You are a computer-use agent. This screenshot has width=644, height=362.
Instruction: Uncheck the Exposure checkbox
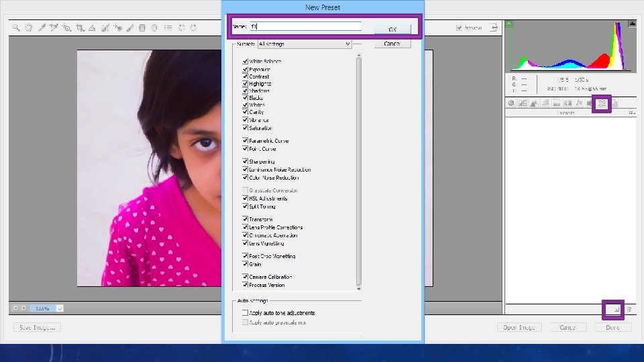tap(246, 69)
